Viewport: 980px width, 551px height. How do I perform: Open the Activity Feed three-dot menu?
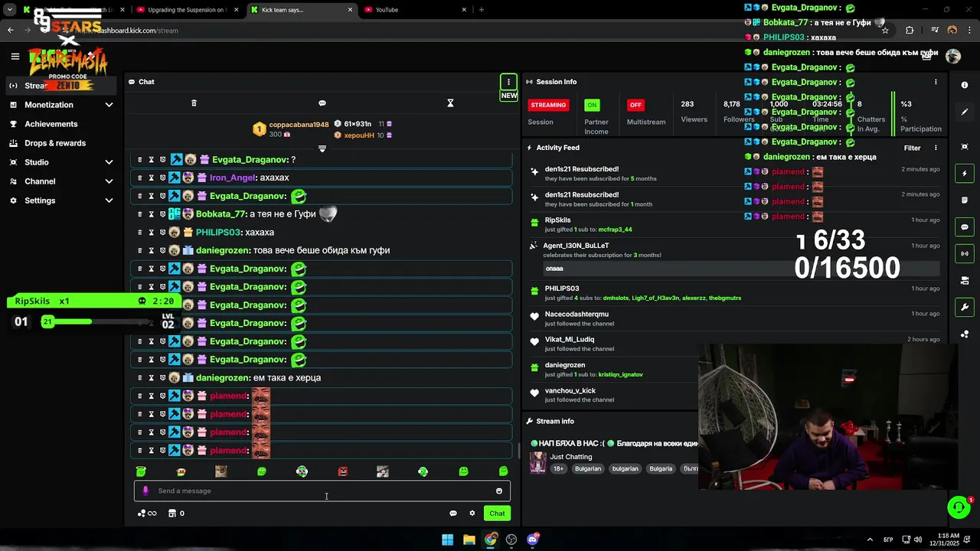coord(936,148)
